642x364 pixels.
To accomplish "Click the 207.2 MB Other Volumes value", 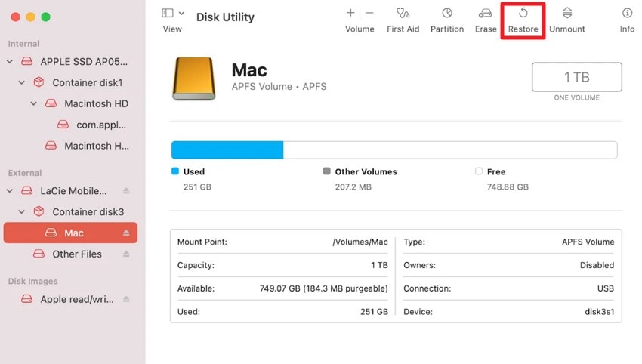I will coord(353,187).
